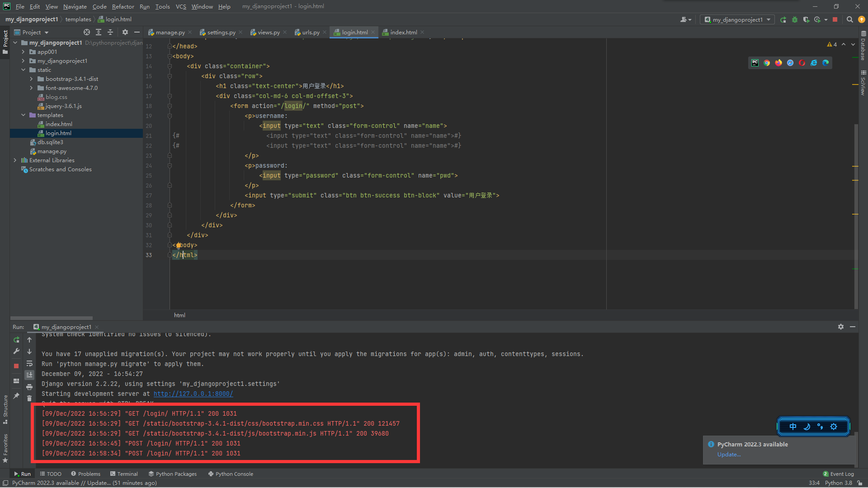This screenshot has height=488, width=868.
Task: Jump to next highlighted warning arrow
Action: tap(853, 44)
